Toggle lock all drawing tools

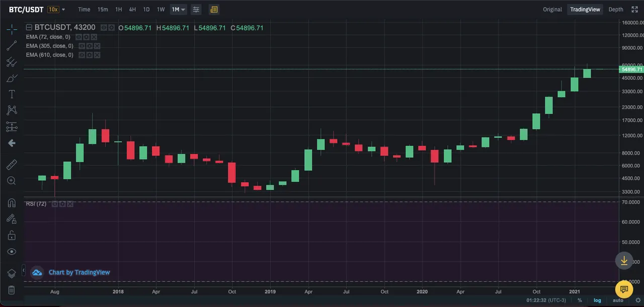point(12,235)
